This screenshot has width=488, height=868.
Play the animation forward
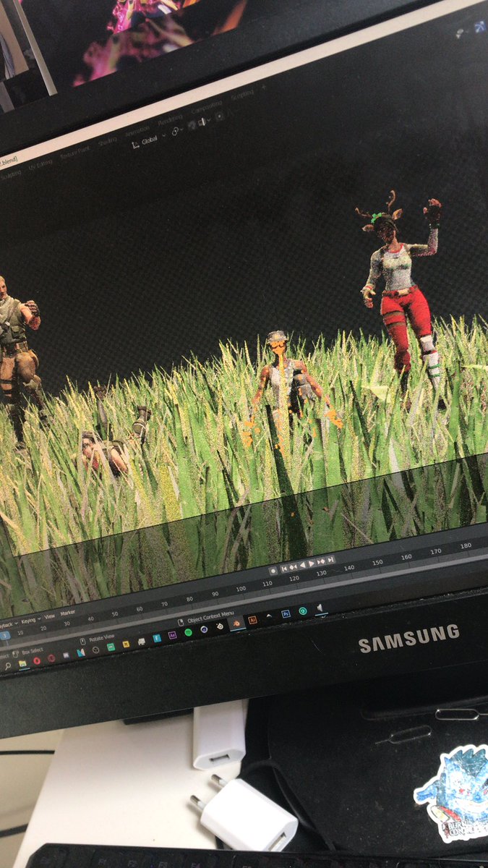pyautogui.click(x=312, y=563)
